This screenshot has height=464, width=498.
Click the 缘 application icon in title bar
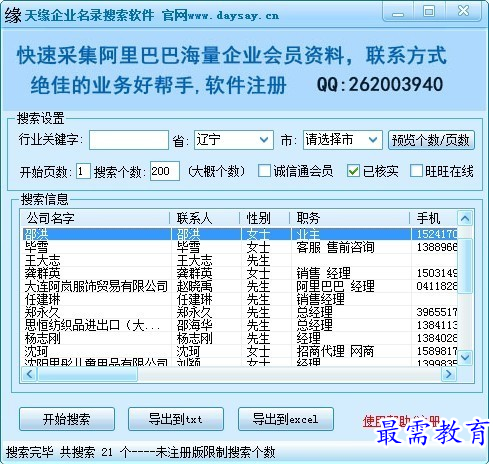(13, 15)
